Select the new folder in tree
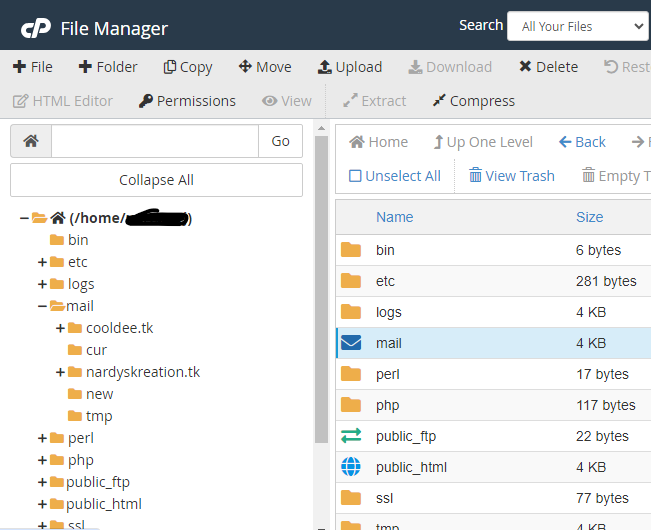 (x=100, y=394)
